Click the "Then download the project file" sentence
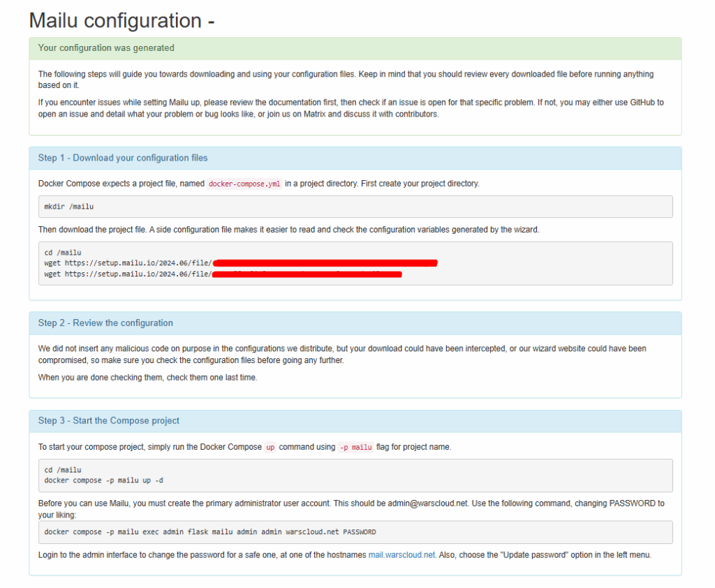715x588 pixels. (x=288, y=230)
